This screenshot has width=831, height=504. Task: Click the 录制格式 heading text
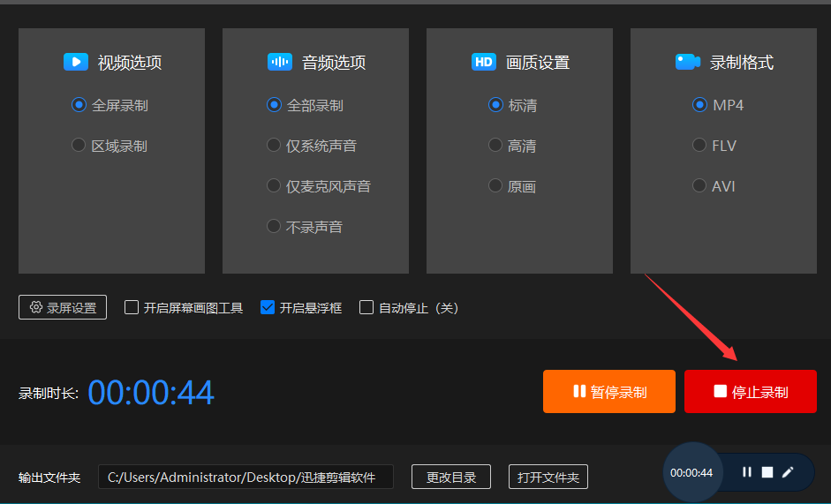coord(742,63)
